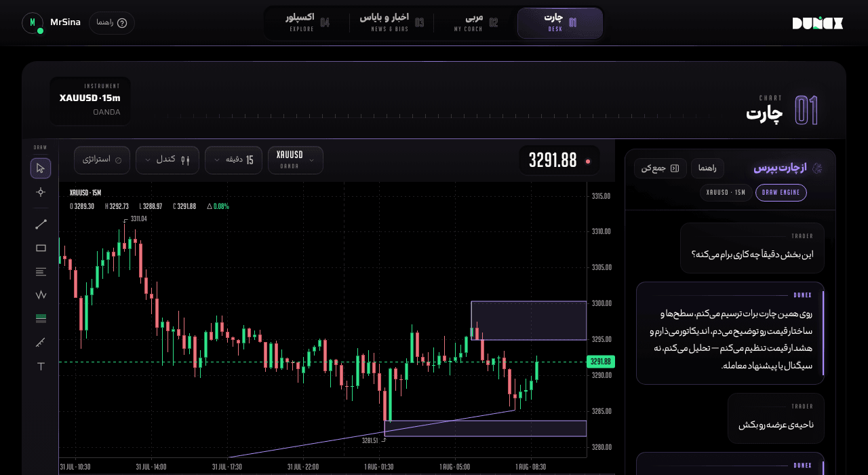The width and height of the screenshot is (868, 475).
Task: Collapse the chat panel (جمع کن)
Action: tap(660, 168)
